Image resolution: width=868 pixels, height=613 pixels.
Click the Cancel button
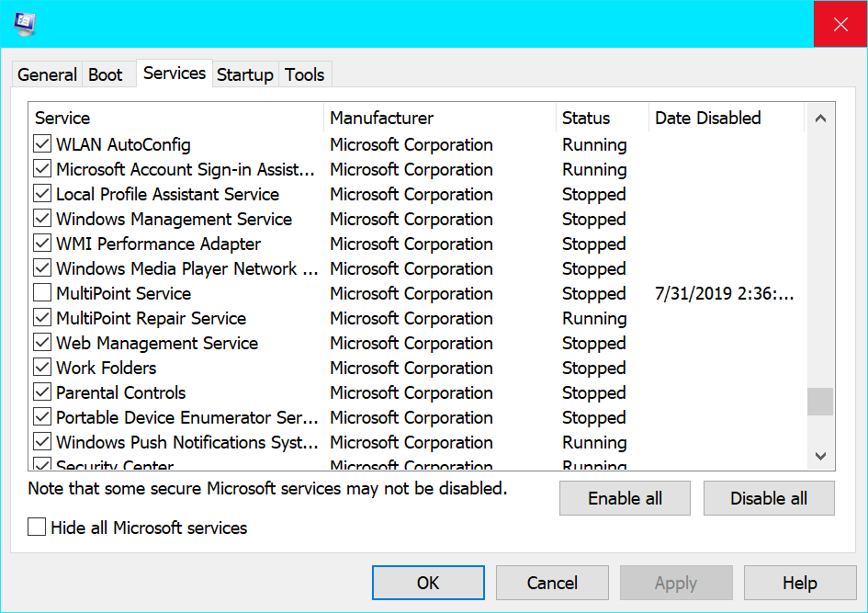(x=552, y=583)
